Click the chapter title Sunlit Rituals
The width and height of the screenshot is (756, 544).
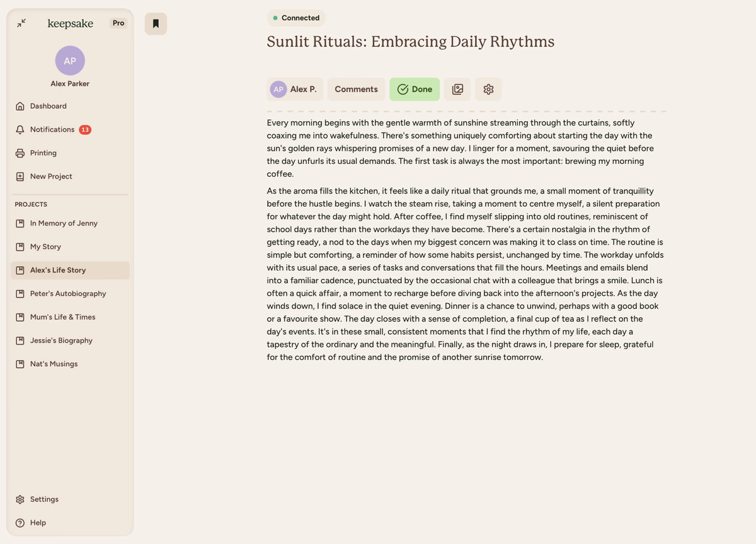(x=410, y=42)
